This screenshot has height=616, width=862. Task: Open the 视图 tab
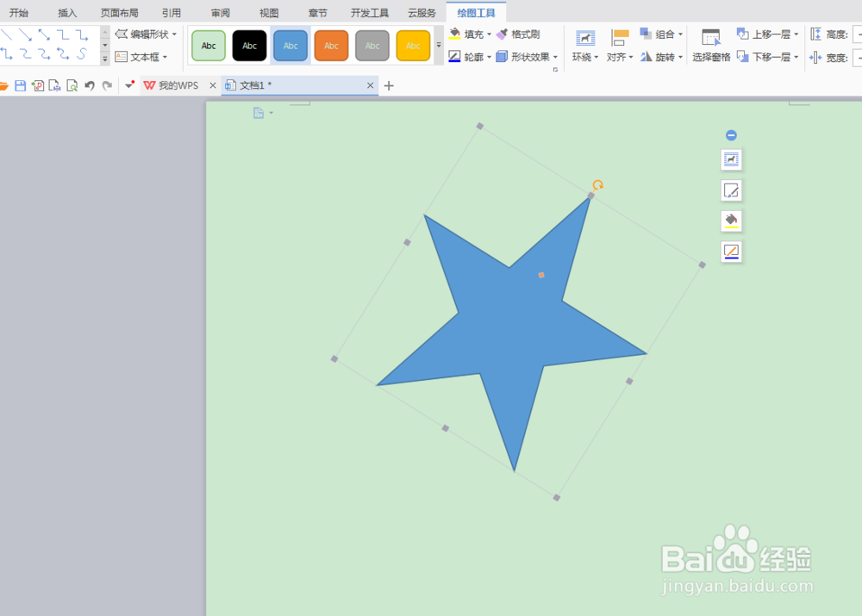pyautogui.click(x=269, y=13)
